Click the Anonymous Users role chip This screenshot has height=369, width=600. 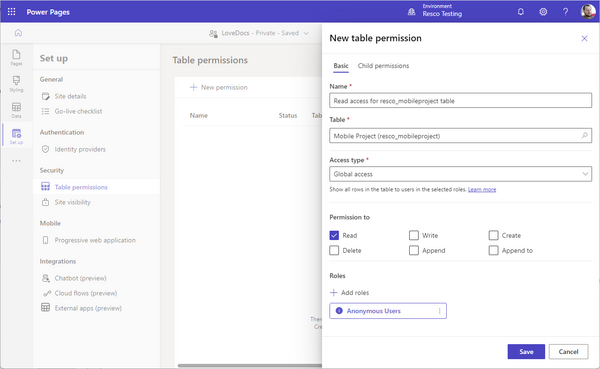pyautogui.click(x=388, y=311)
